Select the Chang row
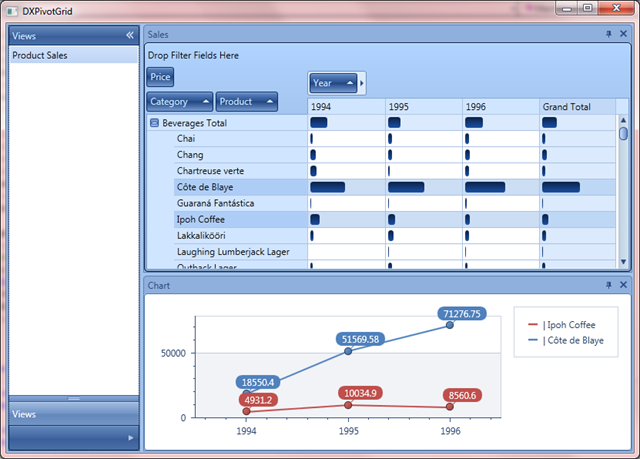This screenshot has height=459, width=640. coord(241,155)
